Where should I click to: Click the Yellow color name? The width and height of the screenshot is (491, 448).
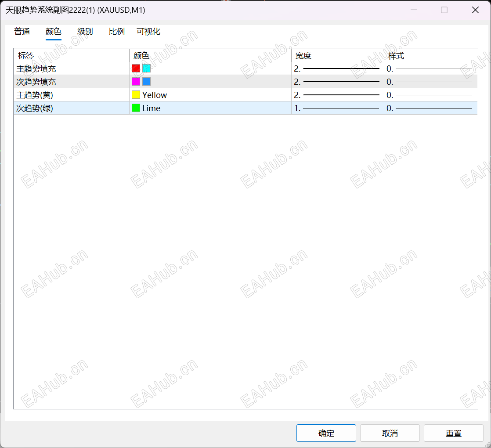pyautogui.click(x=155, y=95)
